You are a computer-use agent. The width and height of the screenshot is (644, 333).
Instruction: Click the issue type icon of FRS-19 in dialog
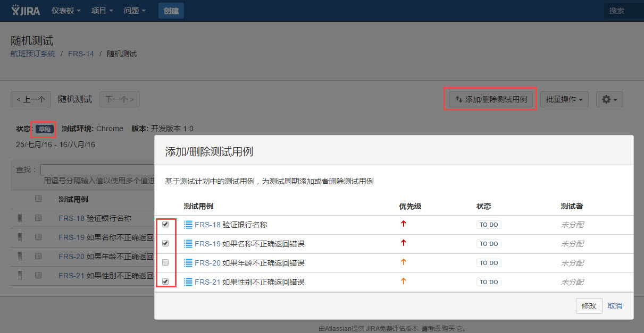[x=188, y=244]
